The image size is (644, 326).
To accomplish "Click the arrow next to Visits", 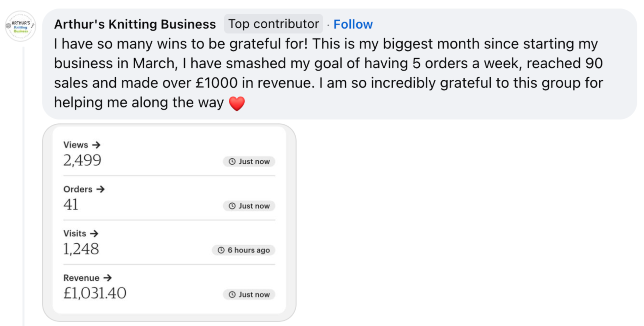I will click(94, 234).
